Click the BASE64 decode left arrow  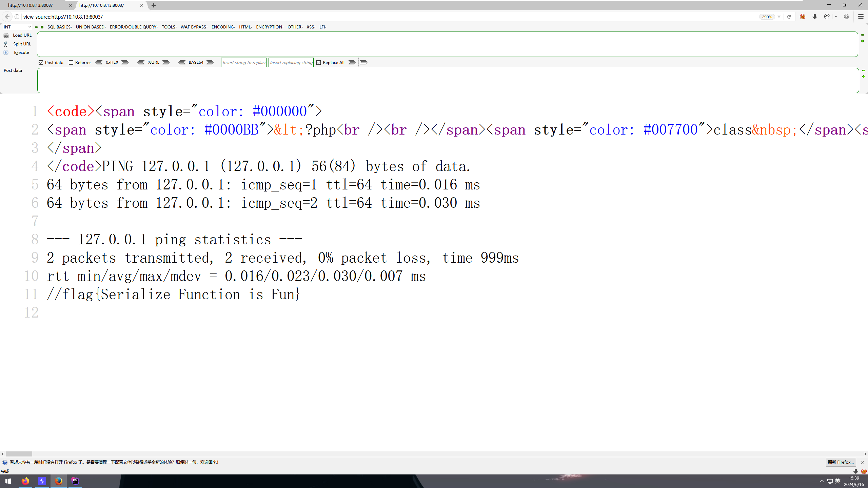click(x=182, y=62)
